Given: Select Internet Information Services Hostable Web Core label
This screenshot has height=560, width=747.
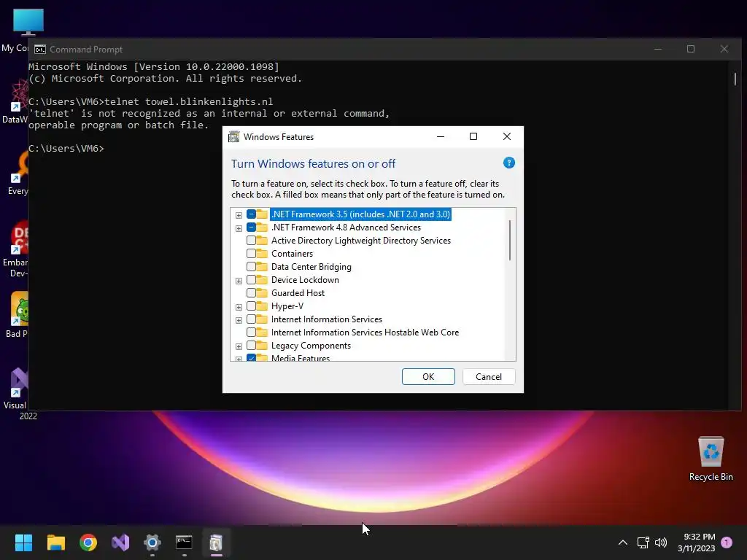Looking at the screenshot, I should coord(365,332).
